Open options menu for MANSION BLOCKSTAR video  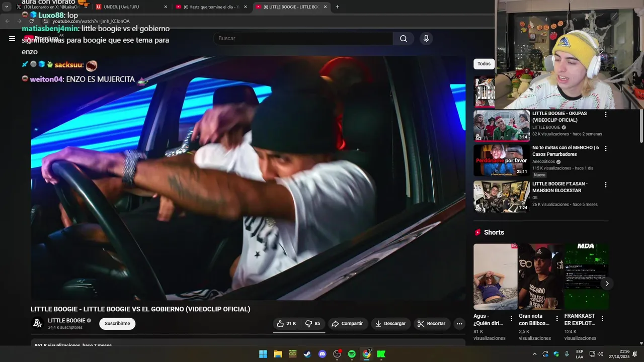(605, 185)
